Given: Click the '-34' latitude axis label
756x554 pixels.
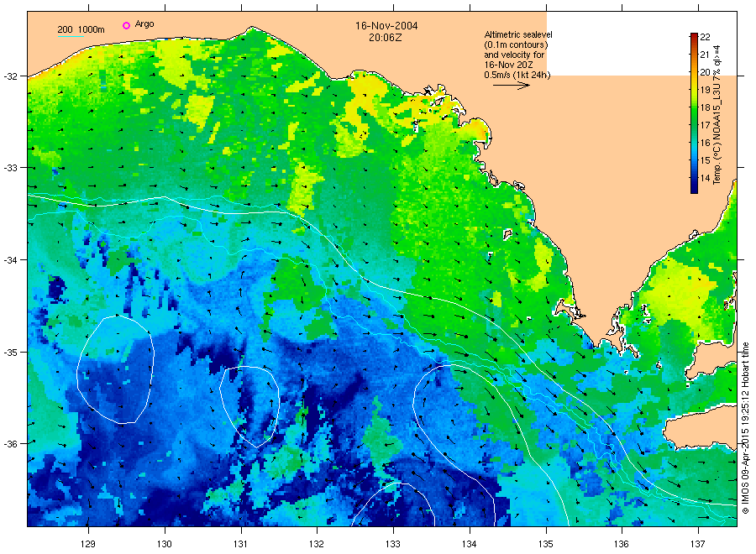Looking at the screenshot, I should [x=11, y=259].
